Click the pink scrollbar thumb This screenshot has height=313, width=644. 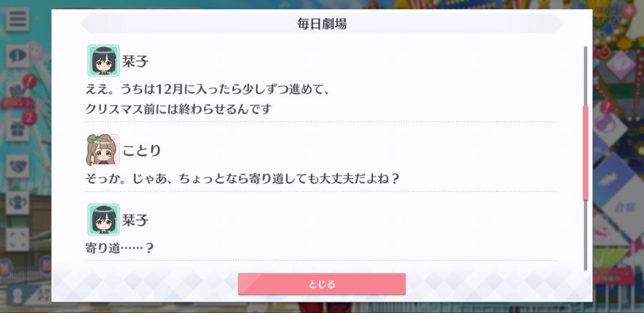coord(585,153)
